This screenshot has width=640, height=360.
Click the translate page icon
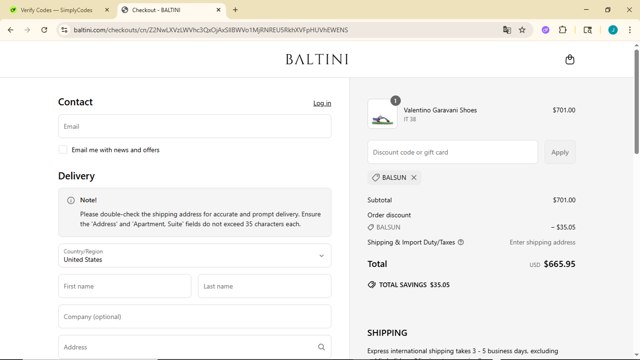(507, 30)
